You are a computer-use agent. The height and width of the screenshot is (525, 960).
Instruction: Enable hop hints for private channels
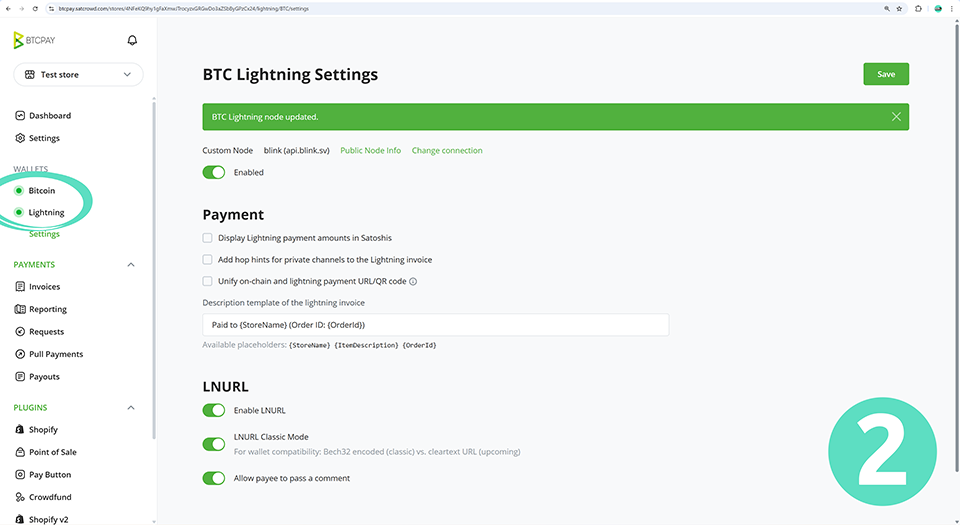208,260
